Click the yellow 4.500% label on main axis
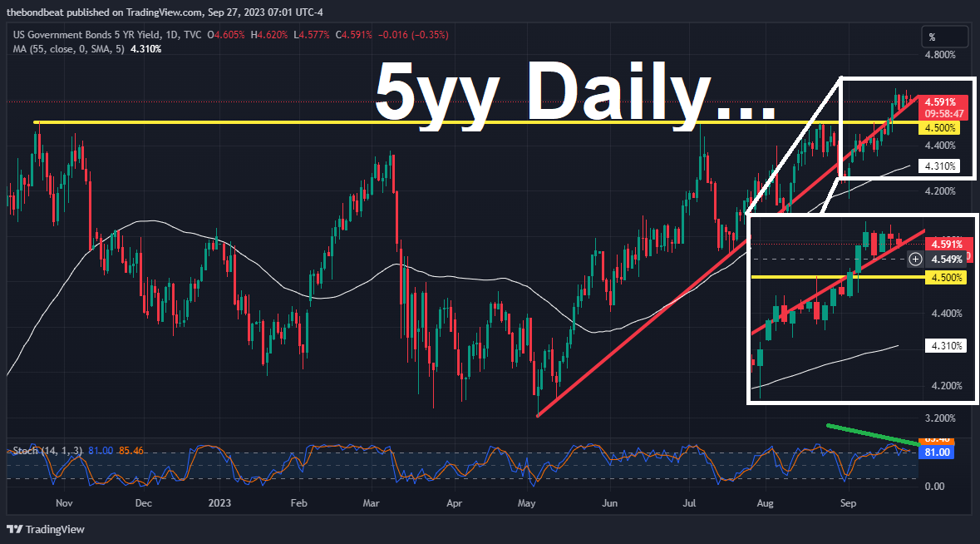980x544 pixels. [940, 128]
